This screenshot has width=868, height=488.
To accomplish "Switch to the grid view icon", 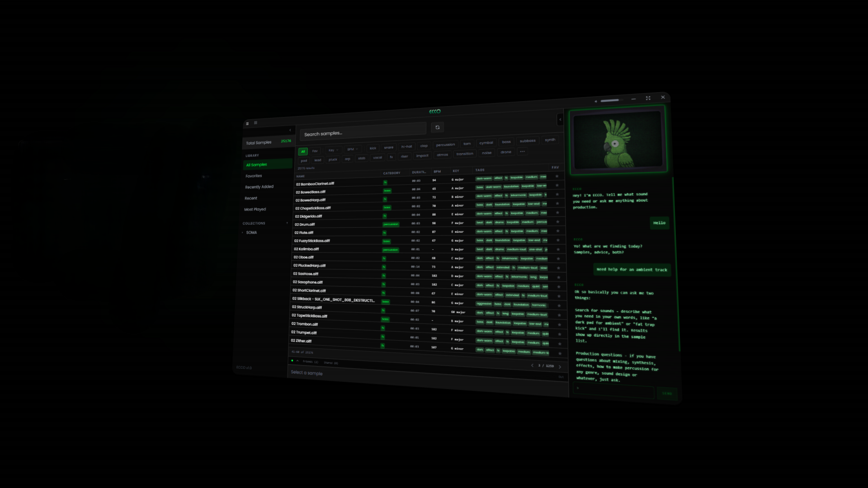I will tap(255, 122).
